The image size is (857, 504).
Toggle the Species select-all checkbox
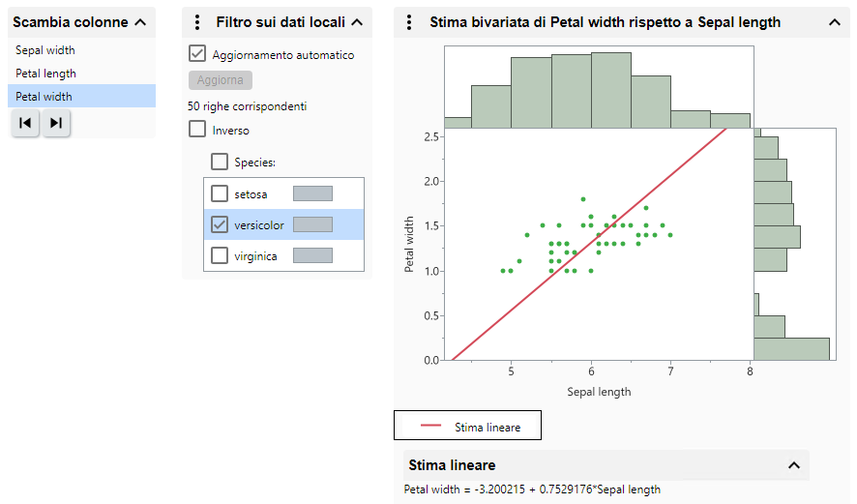220,163
